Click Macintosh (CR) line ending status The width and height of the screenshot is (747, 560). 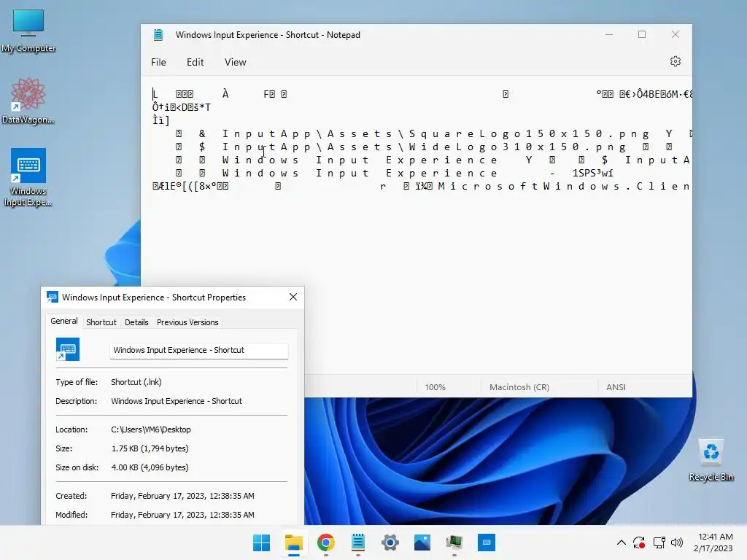tap(519, 387)
